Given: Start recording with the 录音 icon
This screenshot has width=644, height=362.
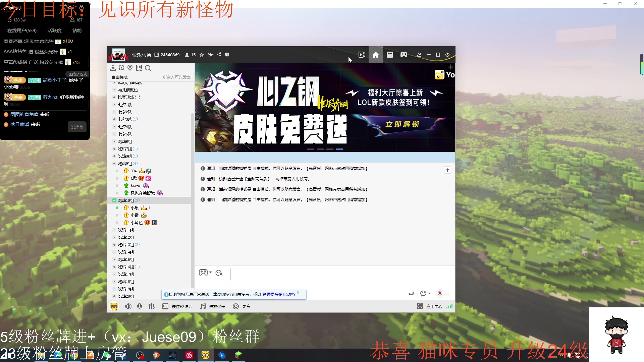Looking at the screenshot, I should pyautogui.click(x=236, y=306).
